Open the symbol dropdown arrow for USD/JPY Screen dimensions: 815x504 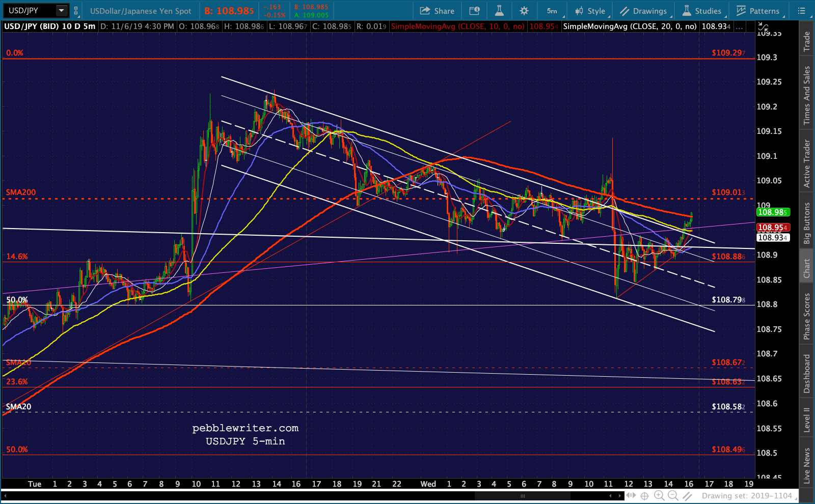coord(62,10)
